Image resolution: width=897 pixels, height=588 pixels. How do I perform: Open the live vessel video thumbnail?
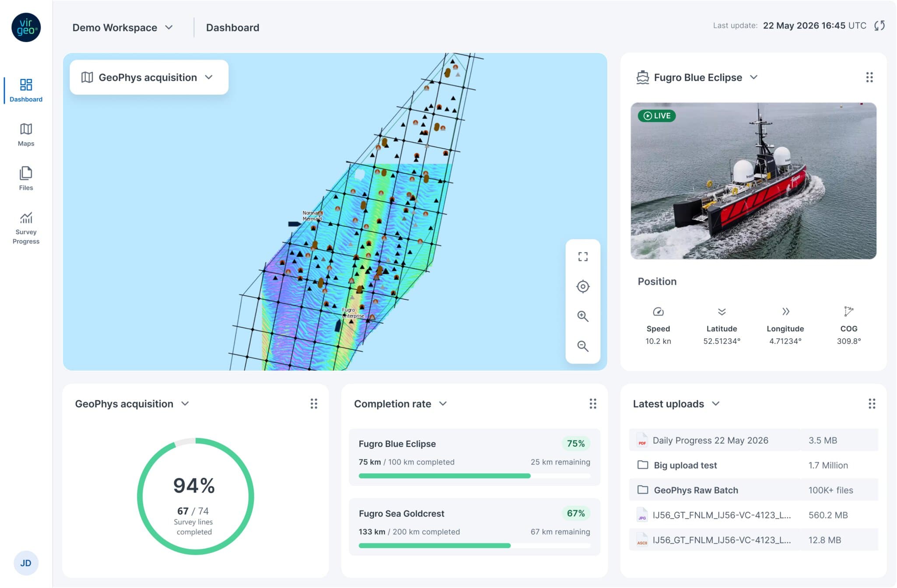753,181
